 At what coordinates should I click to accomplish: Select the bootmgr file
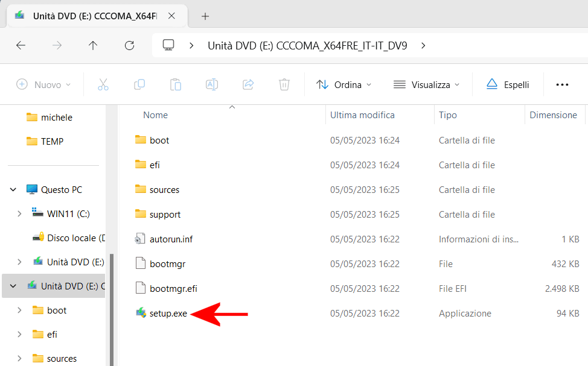(168, 263)
